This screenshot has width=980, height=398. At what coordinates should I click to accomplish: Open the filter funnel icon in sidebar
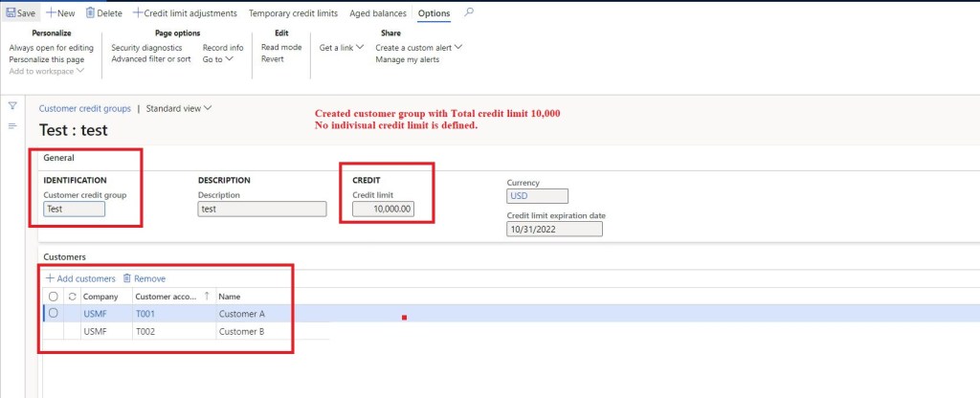(x=13, y=106)
